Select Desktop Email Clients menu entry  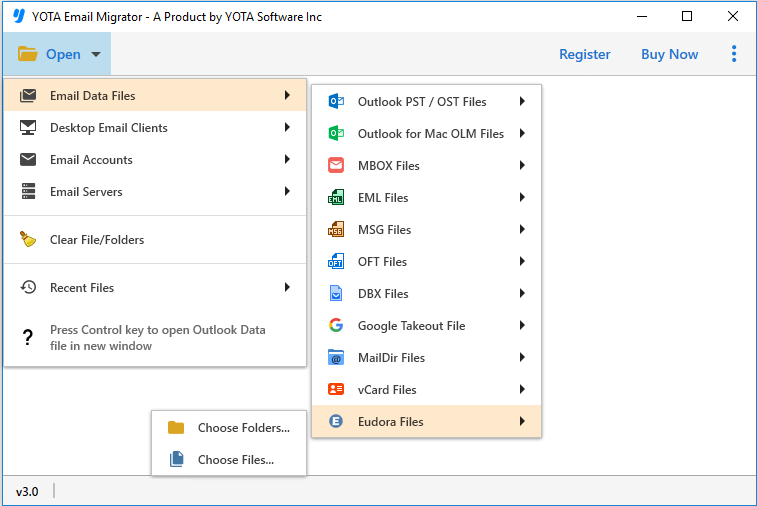pyautogui.click(x=155, y=127)
